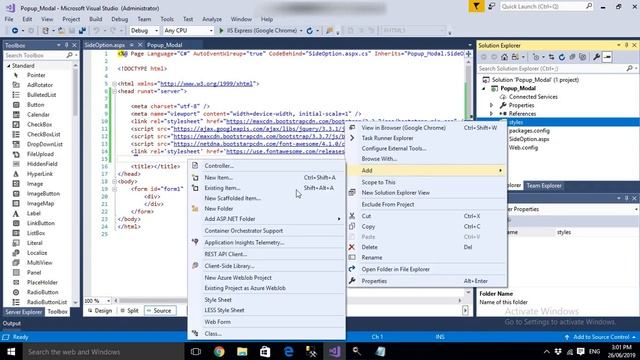Expand the References node in Solution Explorer
The height and width of the screenshot is (360, 640).
(x=491, y=114)
